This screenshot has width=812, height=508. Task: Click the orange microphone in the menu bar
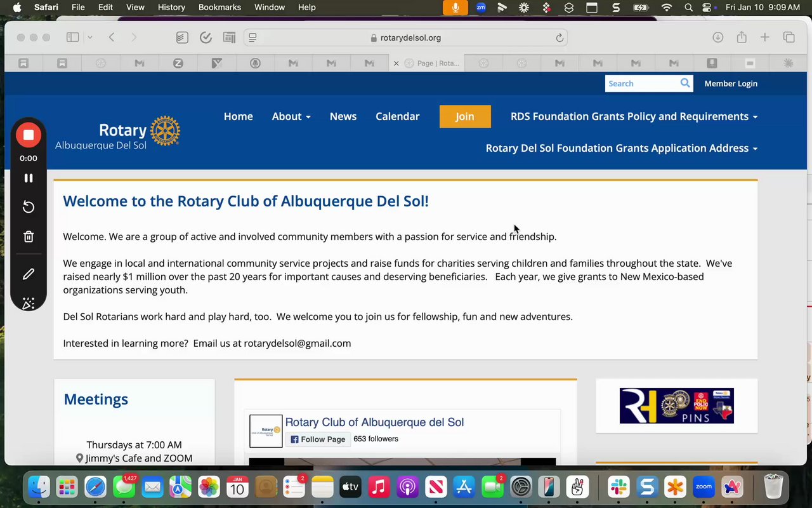[455, 8]
